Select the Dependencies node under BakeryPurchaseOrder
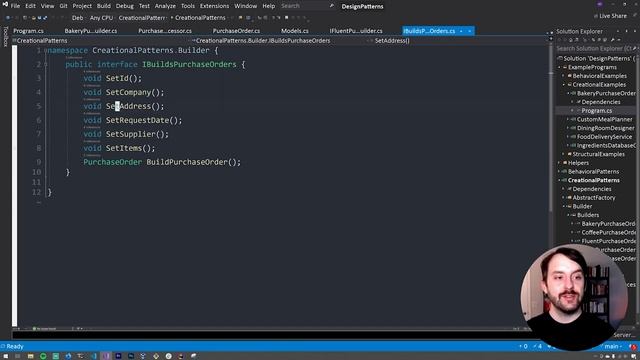 pyautogui.click(x=600, y=102)
